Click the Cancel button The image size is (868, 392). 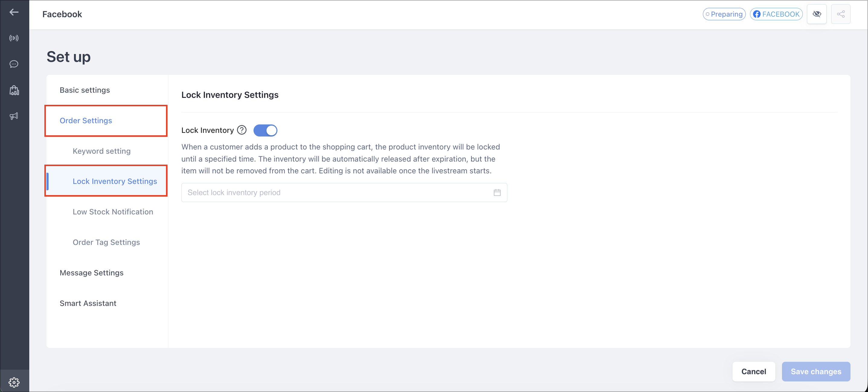click(753, 371)
